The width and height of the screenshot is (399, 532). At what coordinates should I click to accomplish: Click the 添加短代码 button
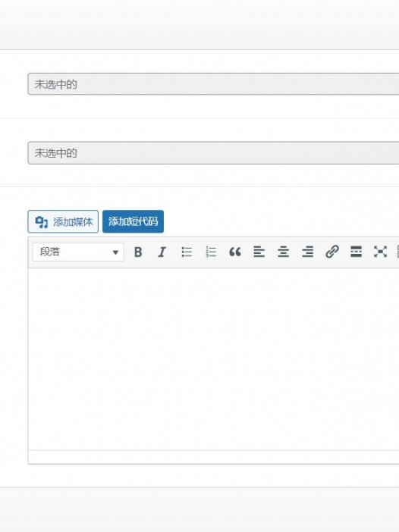(133, 221)
